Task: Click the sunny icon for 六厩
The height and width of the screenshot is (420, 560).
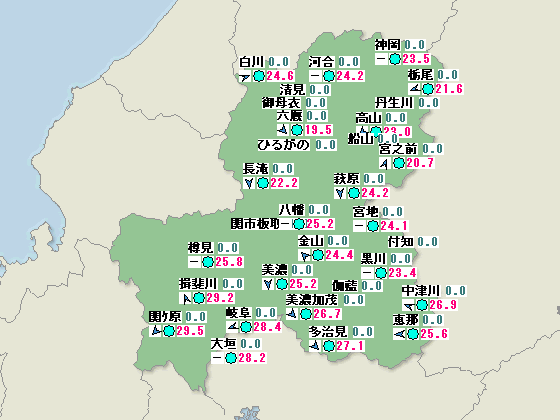Action: (x=297, y=130)
